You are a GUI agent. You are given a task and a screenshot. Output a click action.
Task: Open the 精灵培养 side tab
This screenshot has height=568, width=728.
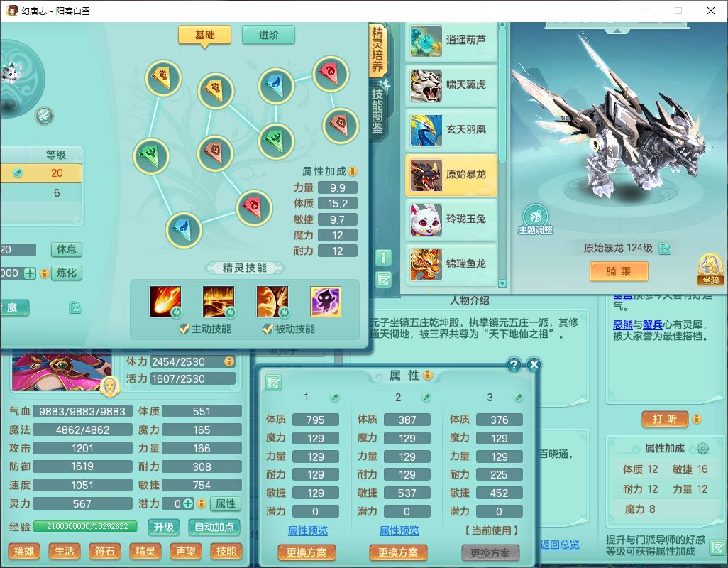click(377, 50)
